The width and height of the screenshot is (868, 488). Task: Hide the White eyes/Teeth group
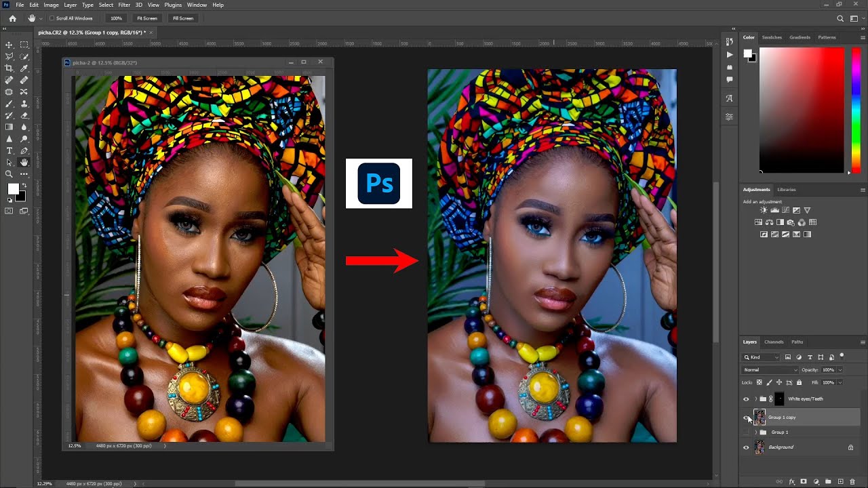tap(747, 399)
